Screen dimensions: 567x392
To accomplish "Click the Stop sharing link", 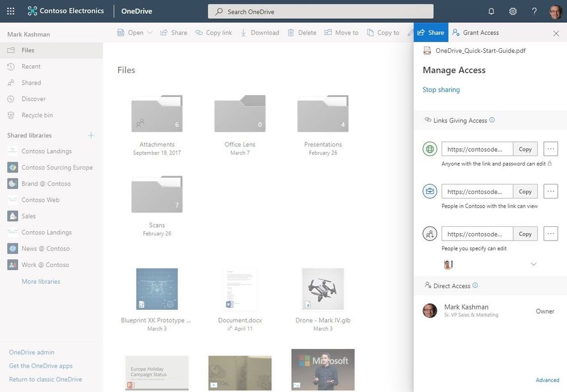I will (x=441, y=90).
